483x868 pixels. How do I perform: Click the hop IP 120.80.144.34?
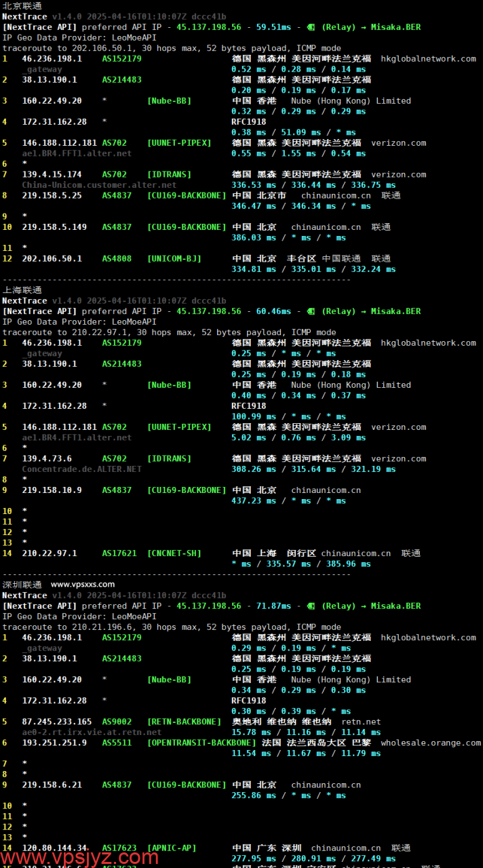(x=54, y=848)
